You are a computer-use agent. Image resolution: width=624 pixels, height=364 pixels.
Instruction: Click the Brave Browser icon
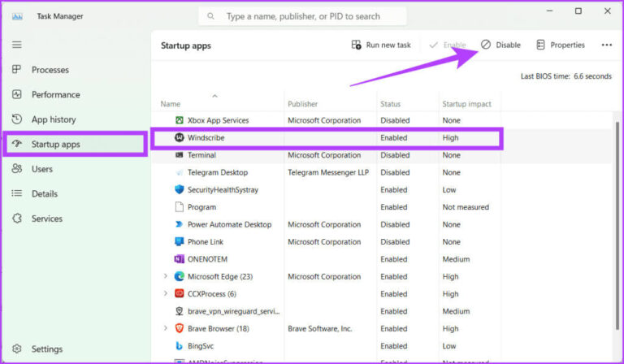point(180,328)
